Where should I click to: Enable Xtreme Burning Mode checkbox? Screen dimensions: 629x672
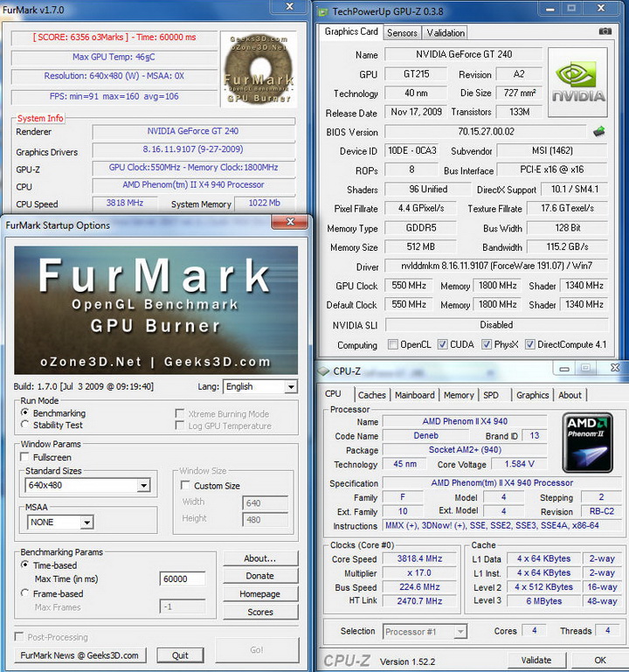180,413
